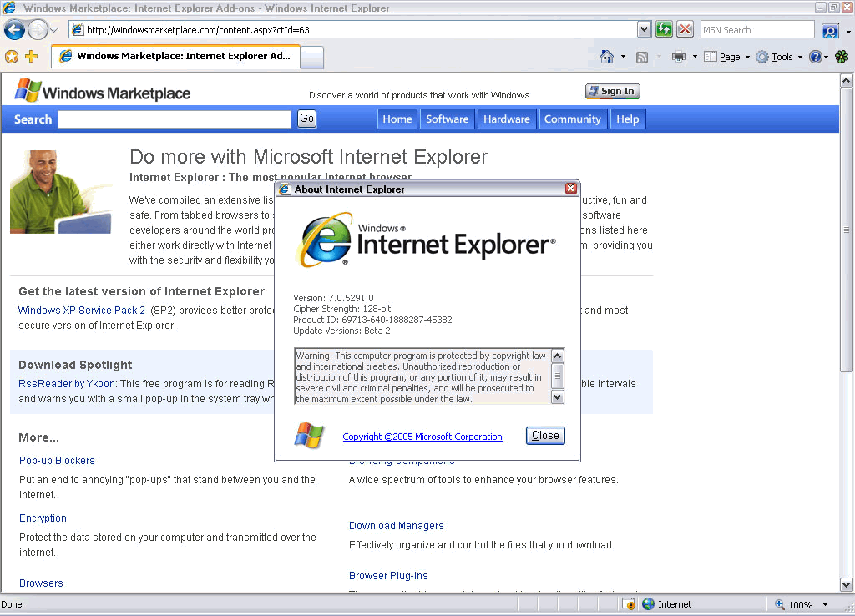Click the browser Forward arrow button

coord(38,30)
